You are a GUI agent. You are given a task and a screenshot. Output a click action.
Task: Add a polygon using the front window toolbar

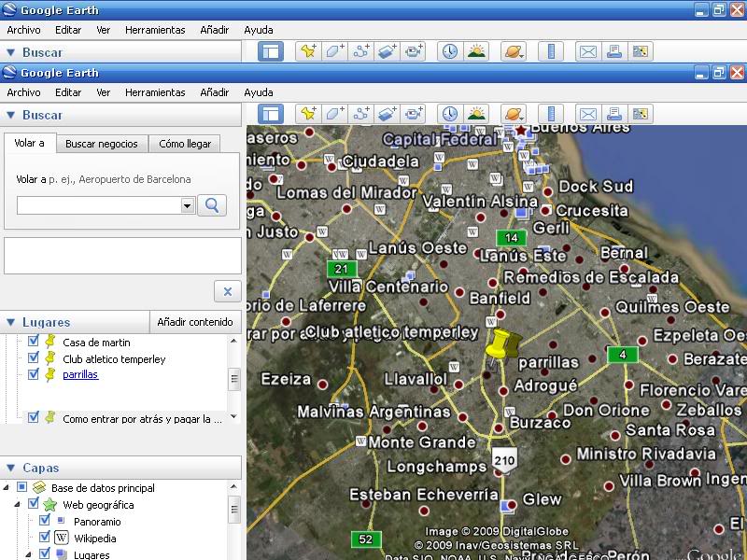pyautogui.click(x=335, y=114)
